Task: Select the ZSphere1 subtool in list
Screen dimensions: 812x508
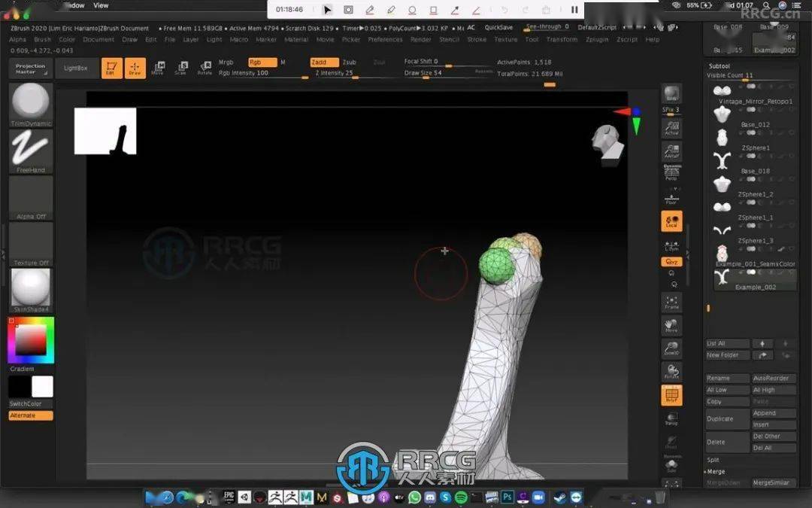Action: pos(755,148)
